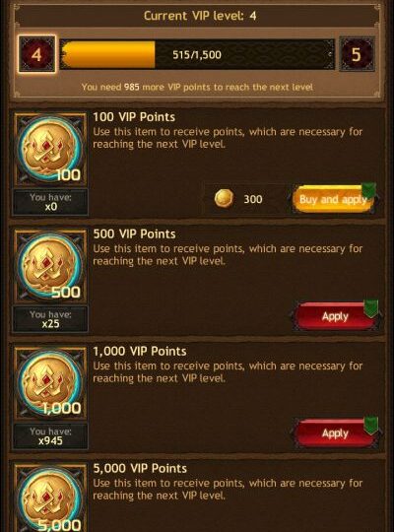Click the Buy and apply button
394x532 pixels.
pyautogui.click(x=334, y=199)
